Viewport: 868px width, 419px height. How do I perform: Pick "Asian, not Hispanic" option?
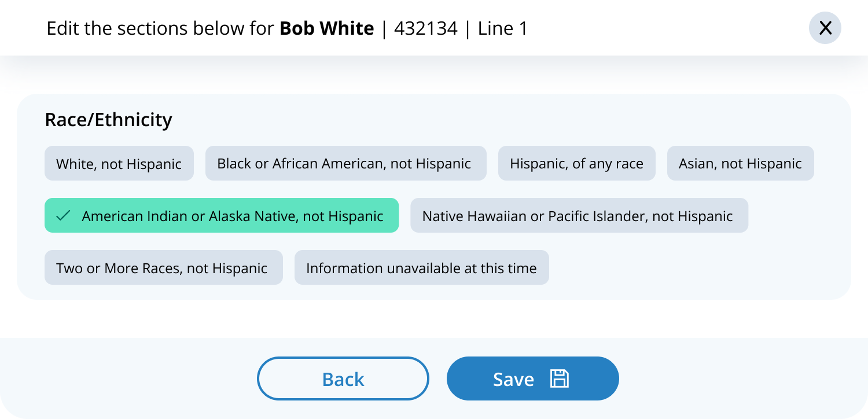coord(740,164)
